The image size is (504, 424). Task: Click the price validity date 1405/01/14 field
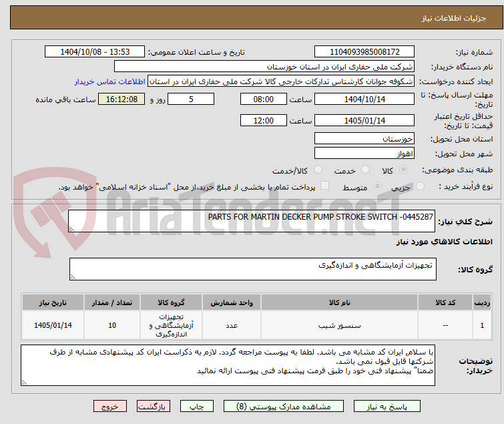tap(364, 120)
